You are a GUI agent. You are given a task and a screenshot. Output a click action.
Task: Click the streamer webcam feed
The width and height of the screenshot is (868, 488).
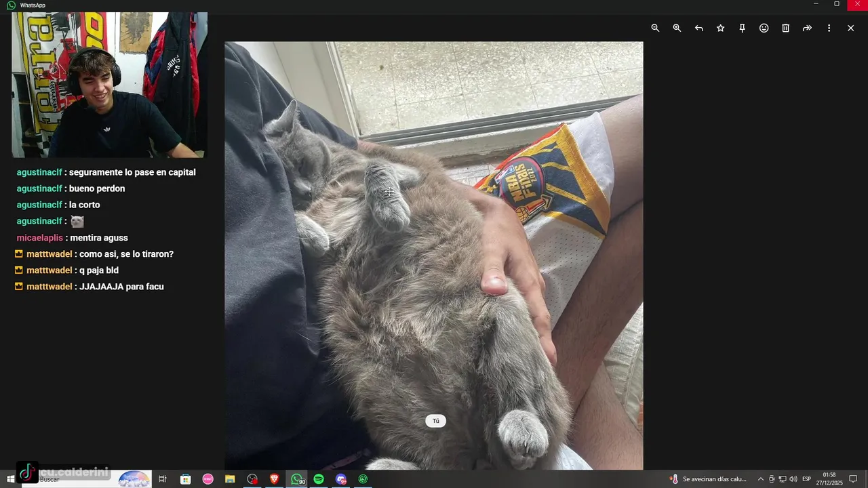(109, 85)
